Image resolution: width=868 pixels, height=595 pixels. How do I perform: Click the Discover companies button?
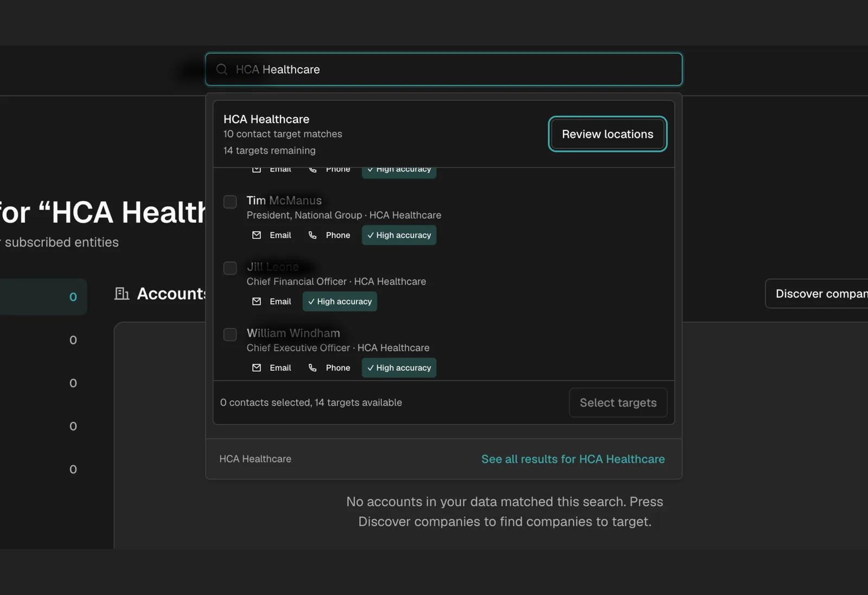pyautogui.click(x=816, y=294)
